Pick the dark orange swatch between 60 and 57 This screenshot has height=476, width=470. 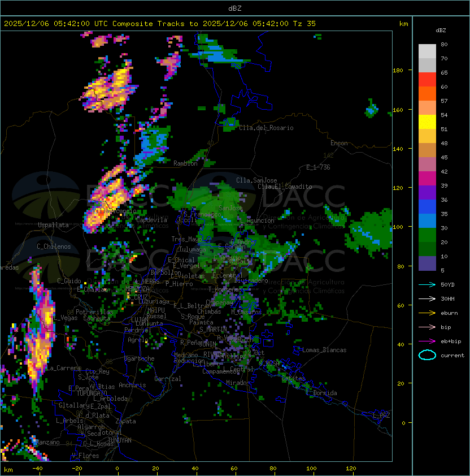pos(427,93)
